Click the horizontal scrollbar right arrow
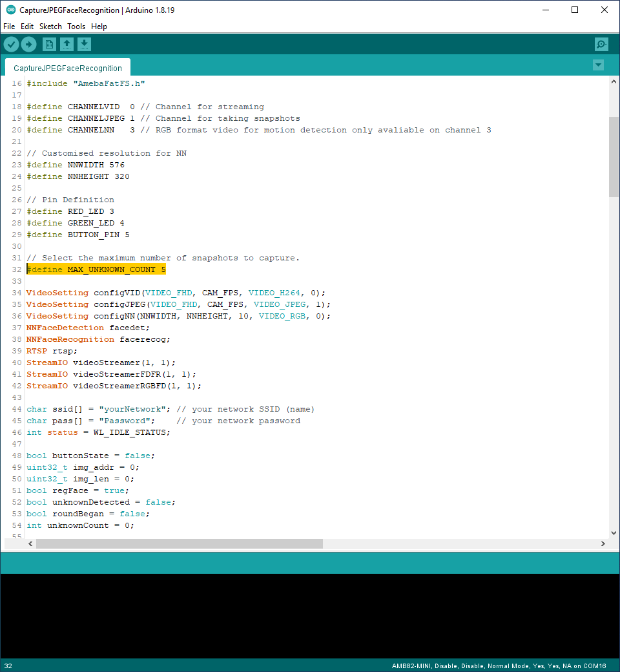 (x=603, y=544)
